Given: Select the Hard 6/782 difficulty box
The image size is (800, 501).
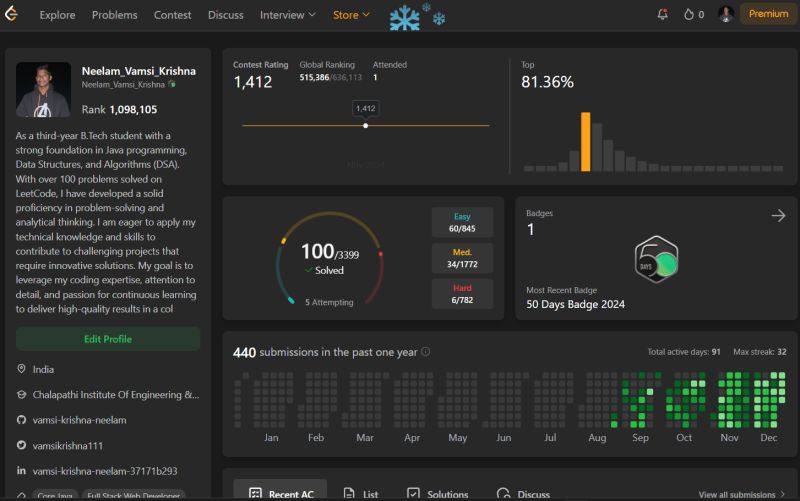Looking at the screenshot, I should pos(462,294).
